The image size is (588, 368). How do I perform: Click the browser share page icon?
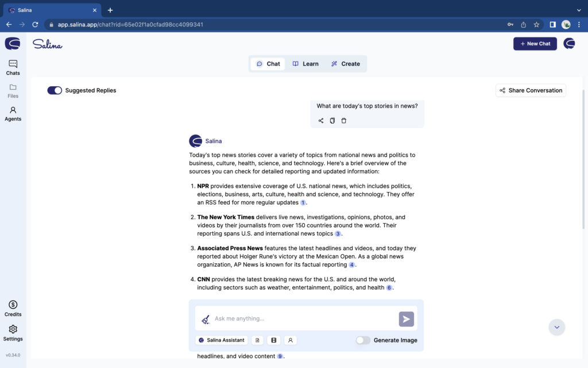click(523, 24)
